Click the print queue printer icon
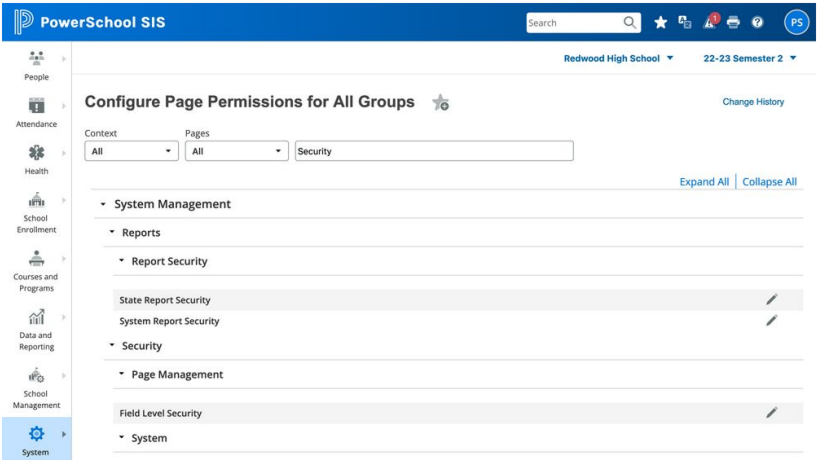Screen dimensions: 818x460 (733, 21)
